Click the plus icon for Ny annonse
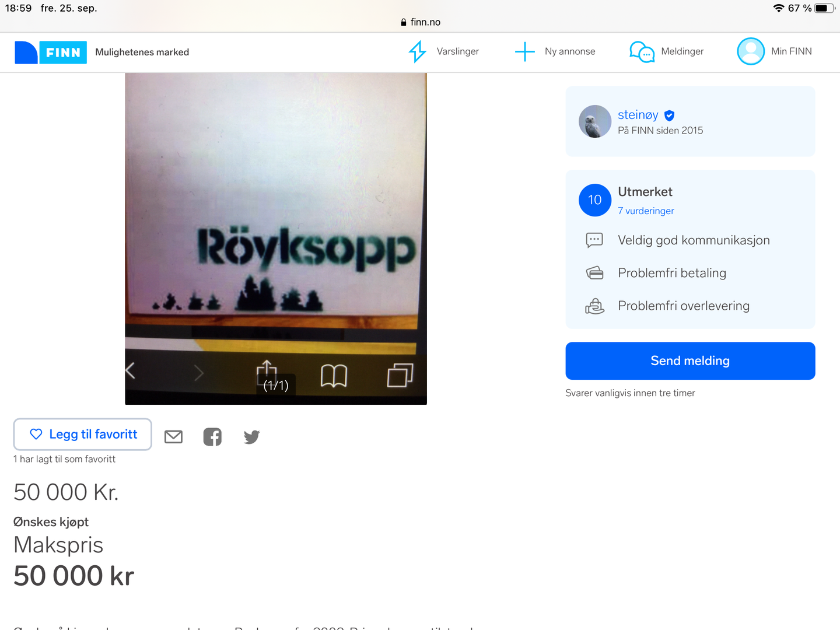 [524, 51]
